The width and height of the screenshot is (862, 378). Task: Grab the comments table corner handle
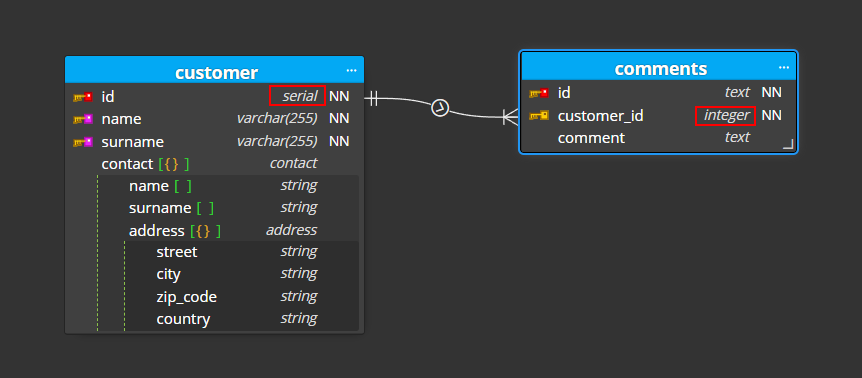tap(788, 144)
